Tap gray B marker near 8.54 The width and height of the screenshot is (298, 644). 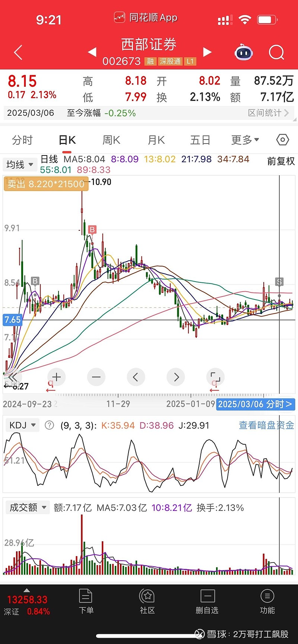pos(35,281)
